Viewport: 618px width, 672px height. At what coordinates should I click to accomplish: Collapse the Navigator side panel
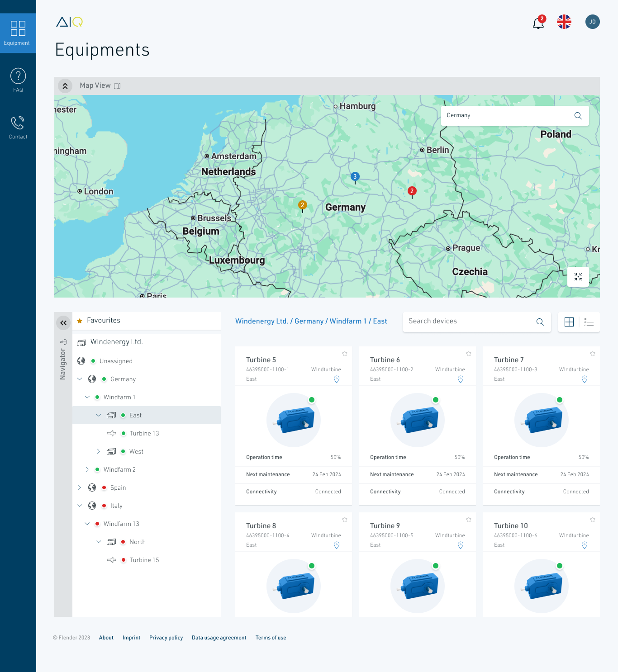click(x=63, y=323)
